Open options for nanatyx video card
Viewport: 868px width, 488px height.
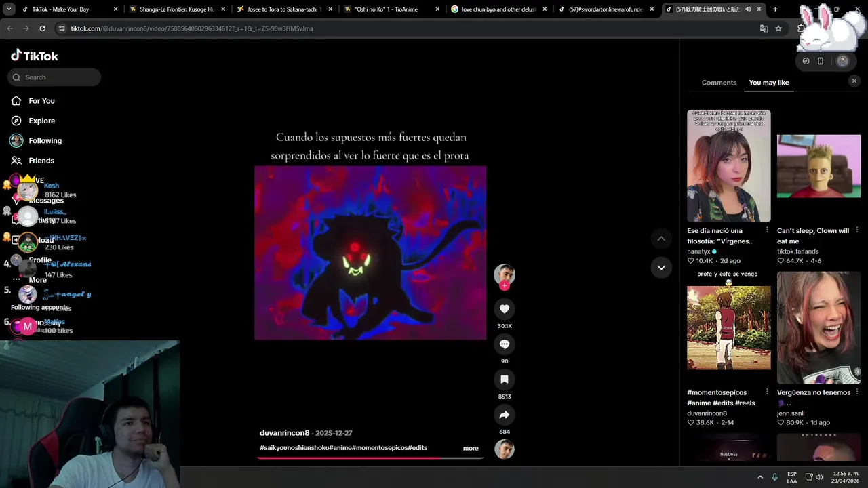pyautogui.click(x=767, y=230)
